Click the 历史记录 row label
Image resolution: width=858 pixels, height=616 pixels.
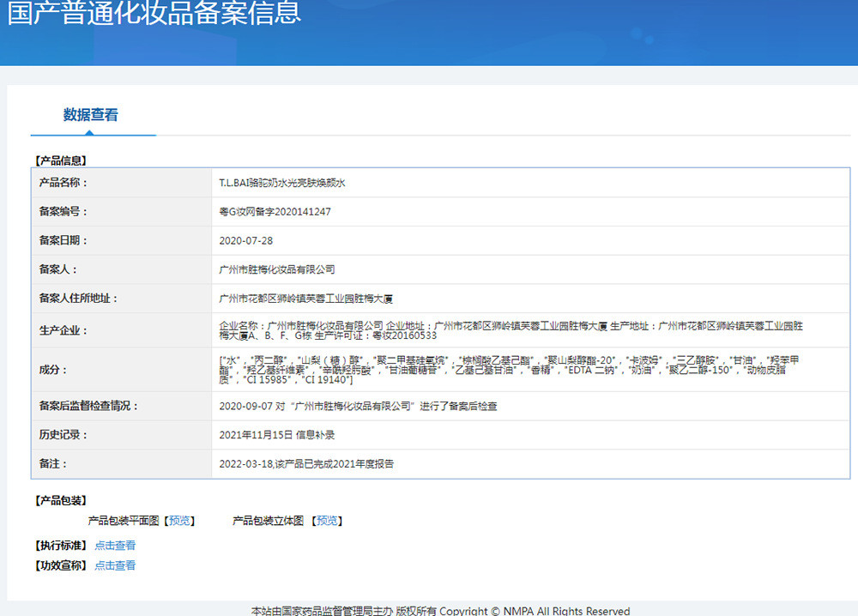(x=63, y=435)
